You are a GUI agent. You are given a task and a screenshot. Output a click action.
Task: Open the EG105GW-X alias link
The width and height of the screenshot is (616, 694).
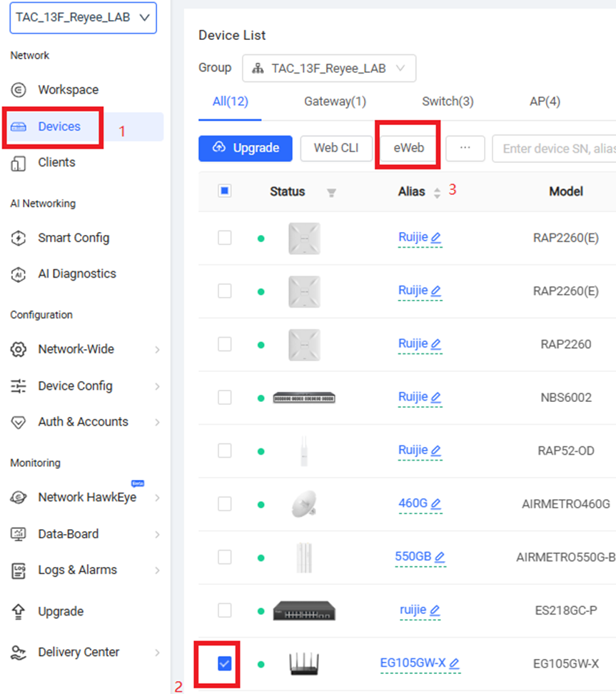tap(413, 663)
